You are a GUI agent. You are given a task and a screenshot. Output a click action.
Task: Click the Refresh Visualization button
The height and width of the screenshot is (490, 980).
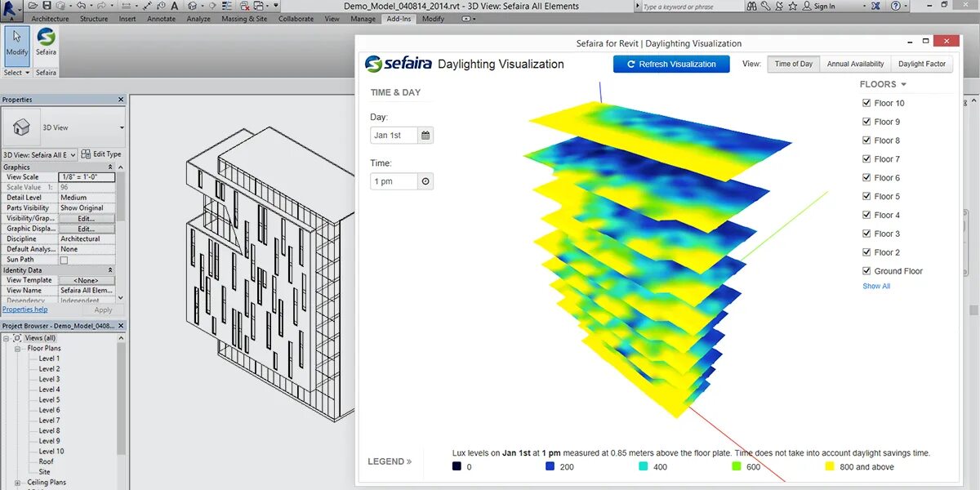click(671, 64)
